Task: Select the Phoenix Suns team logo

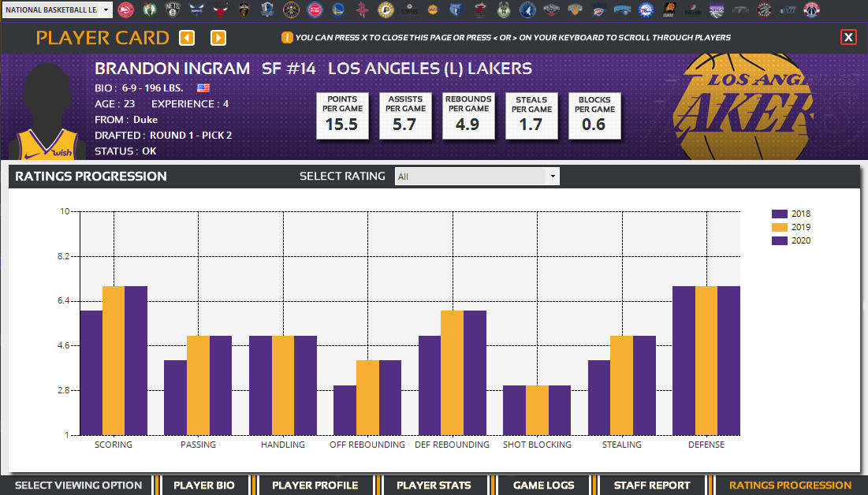Action: point(669,9)
